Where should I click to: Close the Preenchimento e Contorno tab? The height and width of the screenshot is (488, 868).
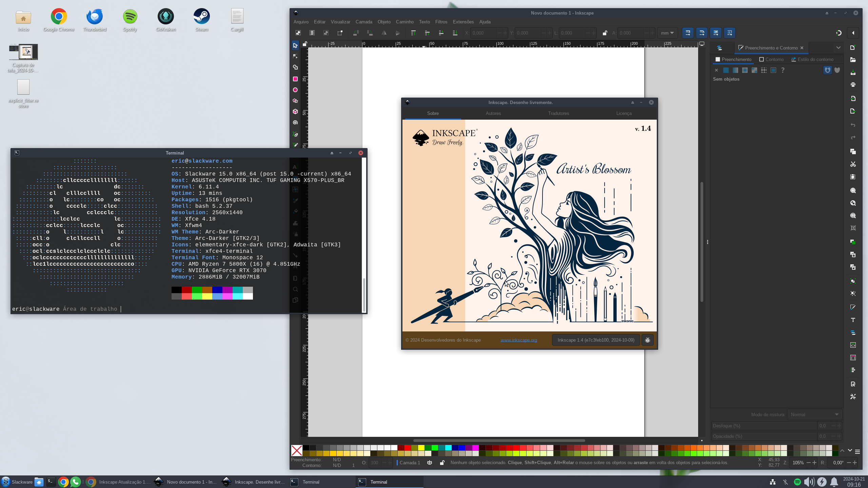802,48
